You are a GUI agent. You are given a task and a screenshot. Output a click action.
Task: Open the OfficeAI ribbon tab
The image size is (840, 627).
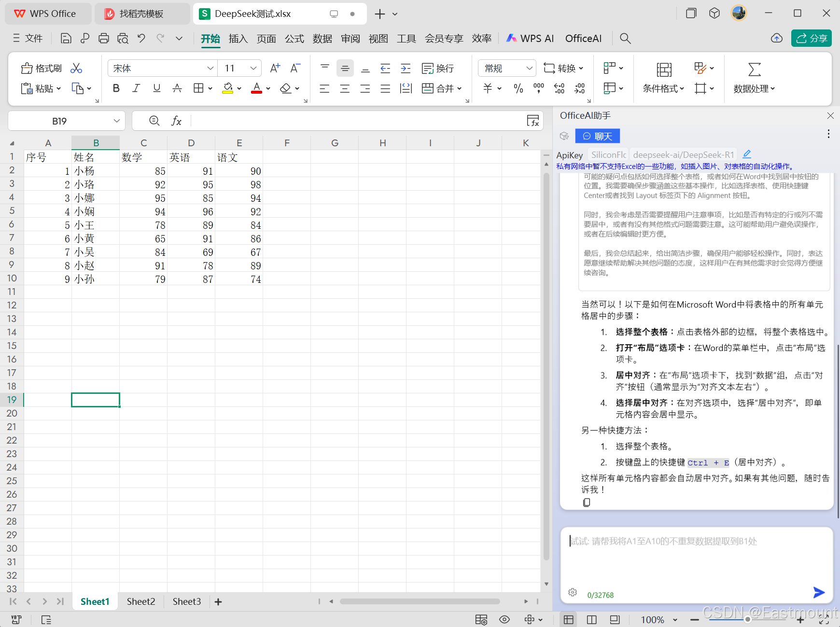tap(583, 38)
